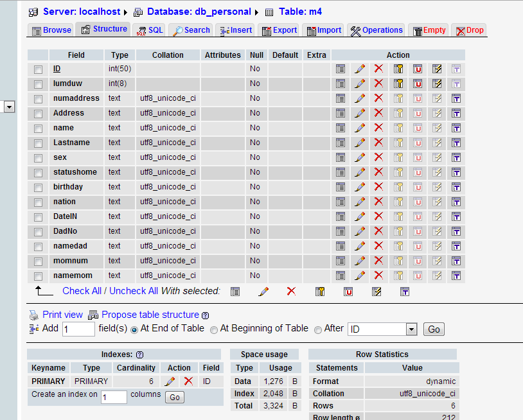
Task: Drop the PRIMARY index with the red X
Action: 188,381
